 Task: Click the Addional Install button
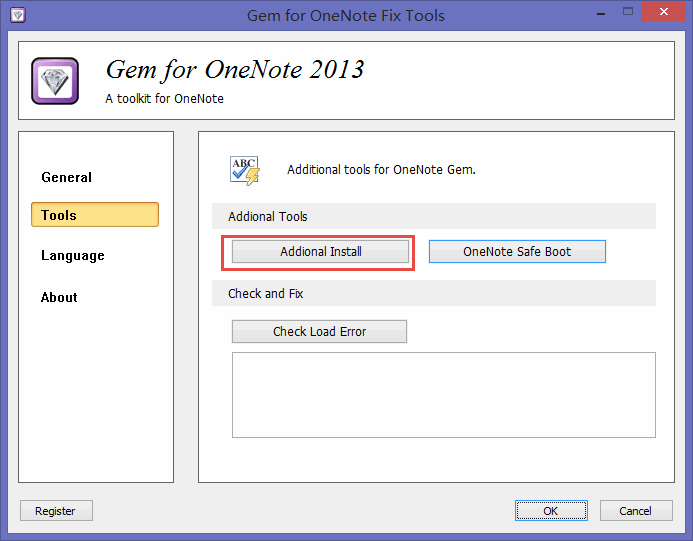click(x=320, y=251)
